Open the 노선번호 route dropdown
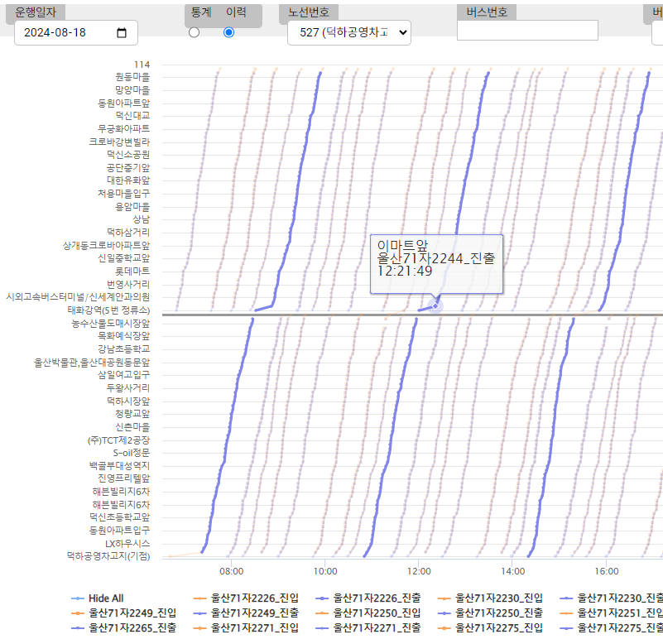This screenshot has width=663, height=644. [x=348, y=32]
